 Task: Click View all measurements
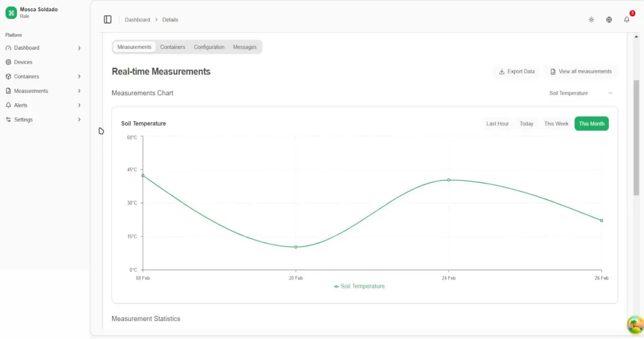[x=581, y=72]
